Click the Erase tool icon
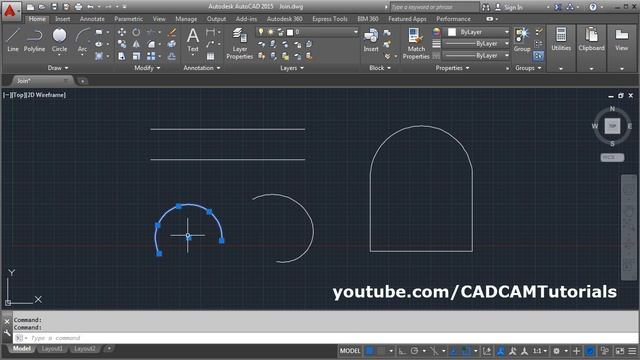This screenshot has height=360, width=640. point(172,32)
